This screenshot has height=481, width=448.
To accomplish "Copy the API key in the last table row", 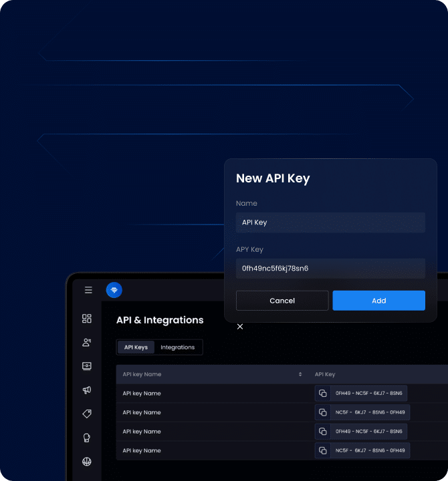I will [x=323, y=450].
